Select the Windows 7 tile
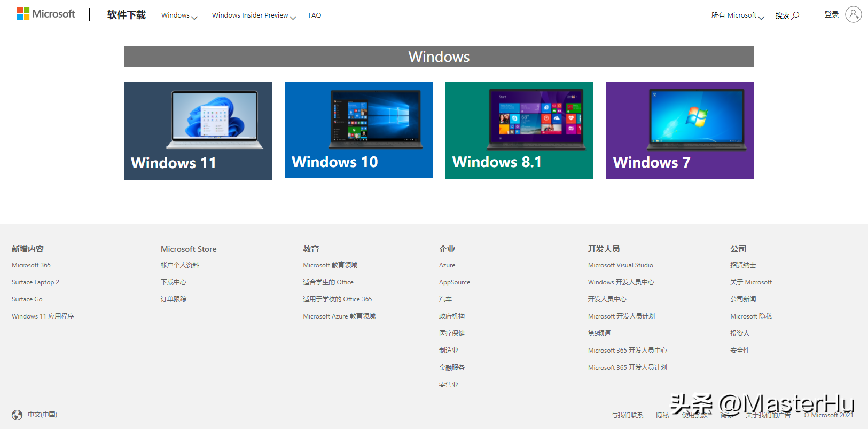868x429 pixels. (680, 131)
